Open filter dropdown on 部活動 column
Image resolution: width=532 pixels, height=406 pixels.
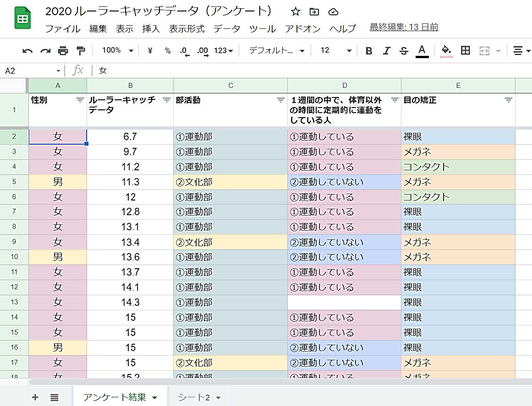[280, 100]
